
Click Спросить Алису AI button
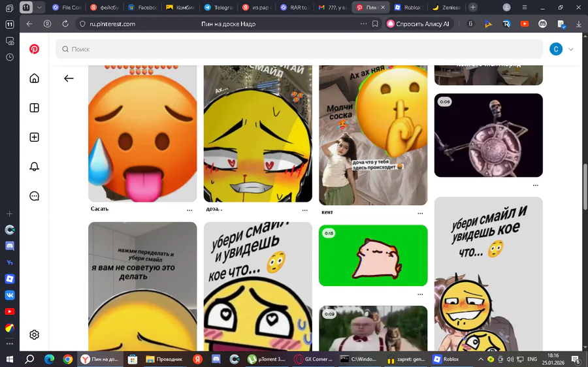point(419,24)
